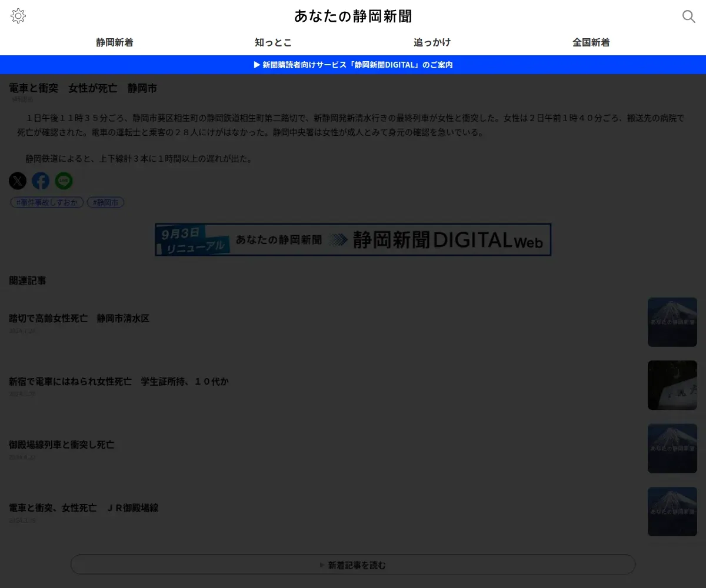Open settings via the gear icon
Screen dimensions: 706x588
pos(18,16)
